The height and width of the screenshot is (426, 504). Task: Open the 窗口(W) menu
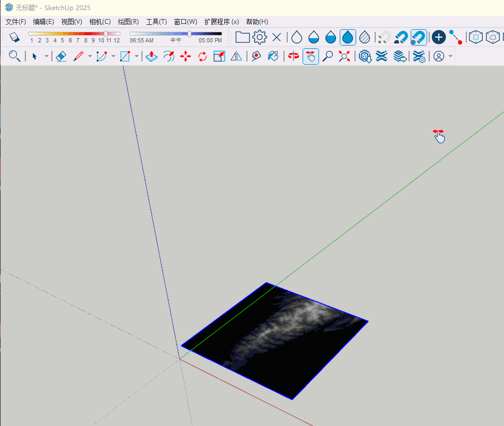pyautogui.click(x=185, y=22)
